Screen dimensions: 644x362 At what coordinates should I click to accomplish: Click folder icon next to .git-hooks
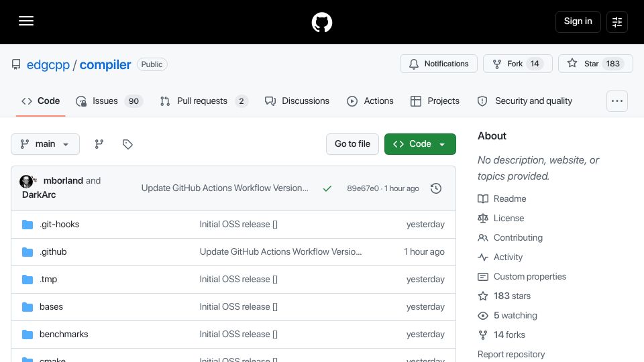28,225
